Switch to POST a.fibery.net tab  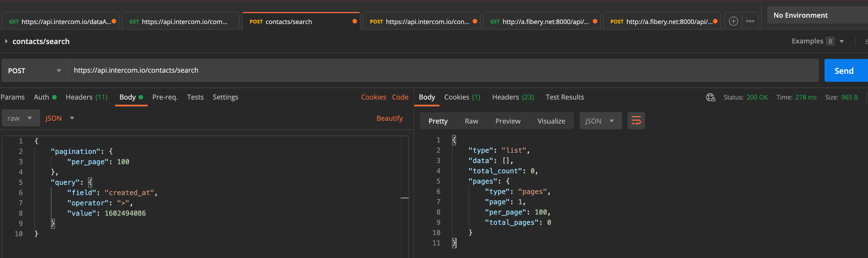661,21
